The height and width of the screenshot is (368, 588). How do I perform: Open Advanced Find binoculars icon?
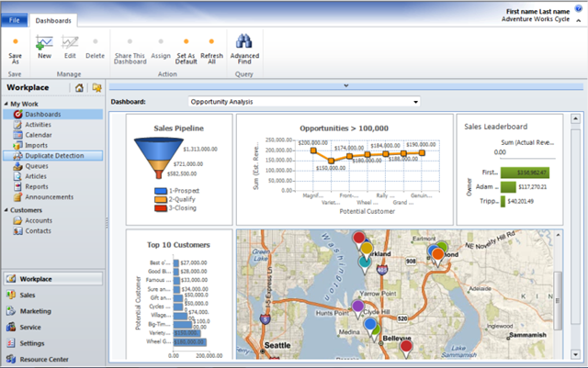pos(244,41)
